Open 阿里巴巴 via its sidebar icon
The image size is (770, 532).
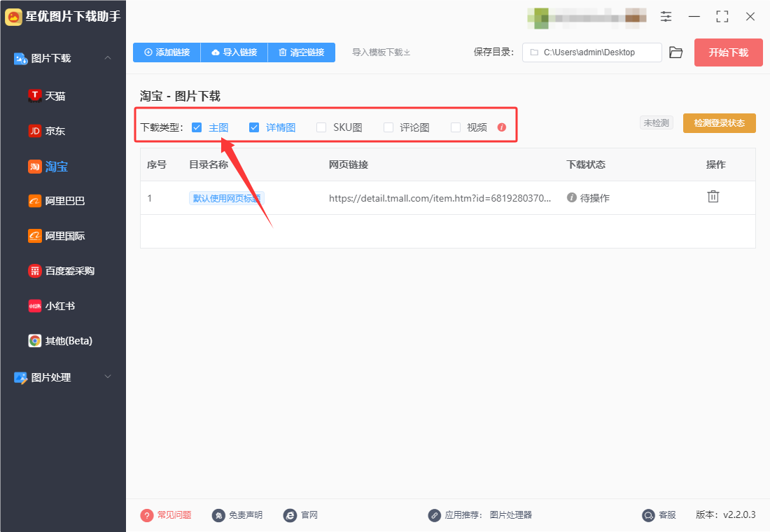tap(34, 201)
